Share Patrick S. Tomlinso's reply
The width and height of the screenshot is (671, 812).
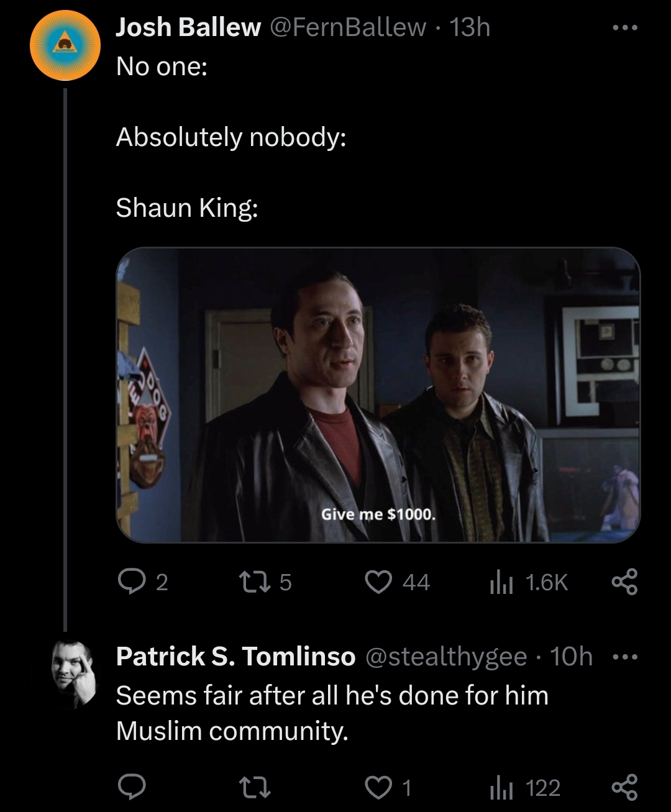coord(624,788)
